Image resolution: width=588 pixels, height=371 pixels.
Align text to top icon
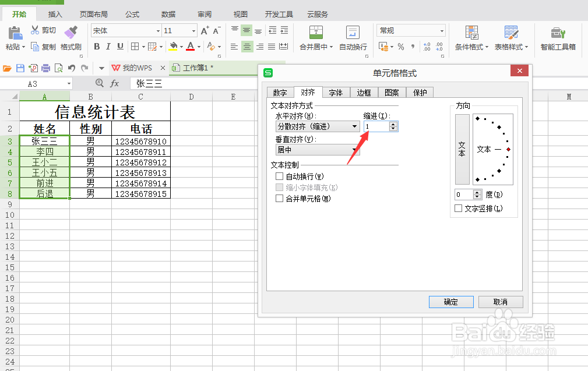coord(235,30)
